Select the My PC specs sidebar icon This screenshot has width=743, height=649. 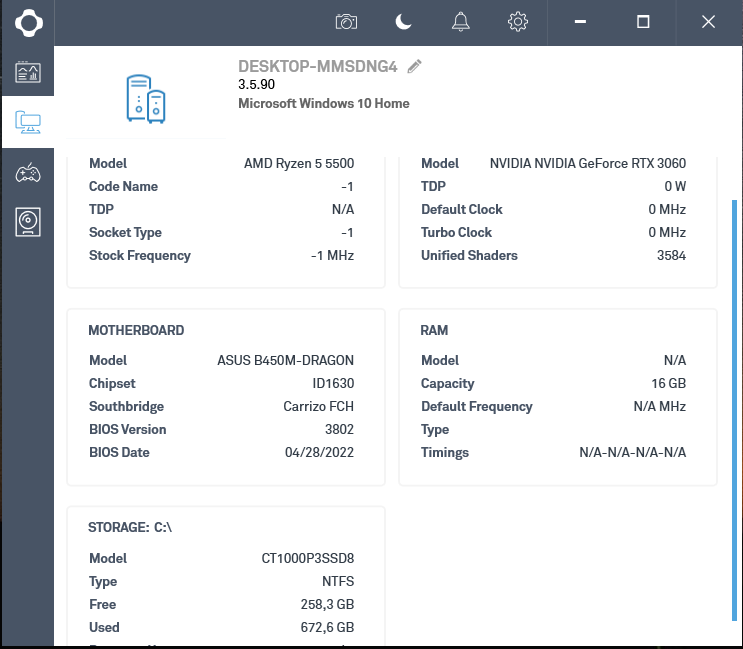pyautogui.click(x=28, y=122)
